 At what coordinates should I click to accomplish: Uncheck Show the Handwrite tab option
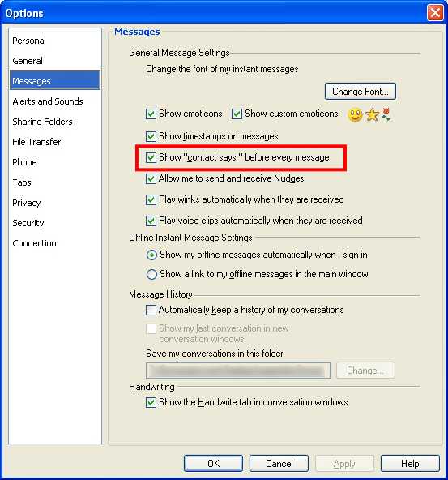(151, 402)
